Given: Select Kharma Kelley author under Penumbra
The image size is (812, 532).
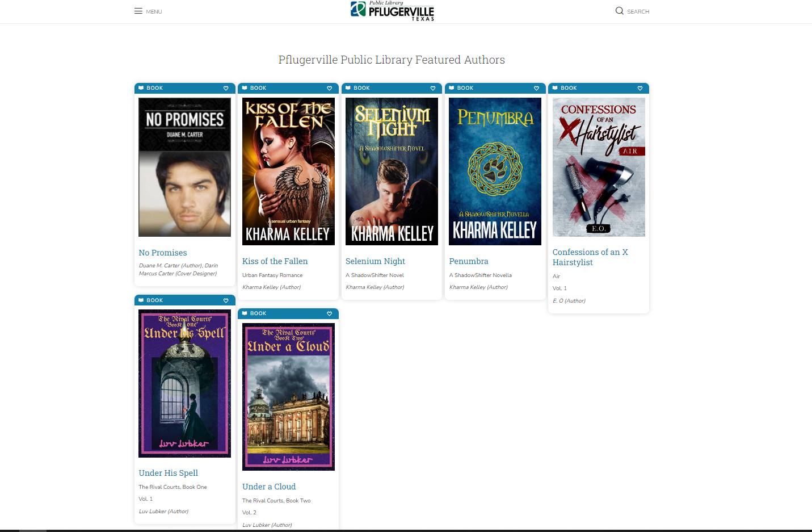Looking at the screenshot, I should (x=478, y=287).
